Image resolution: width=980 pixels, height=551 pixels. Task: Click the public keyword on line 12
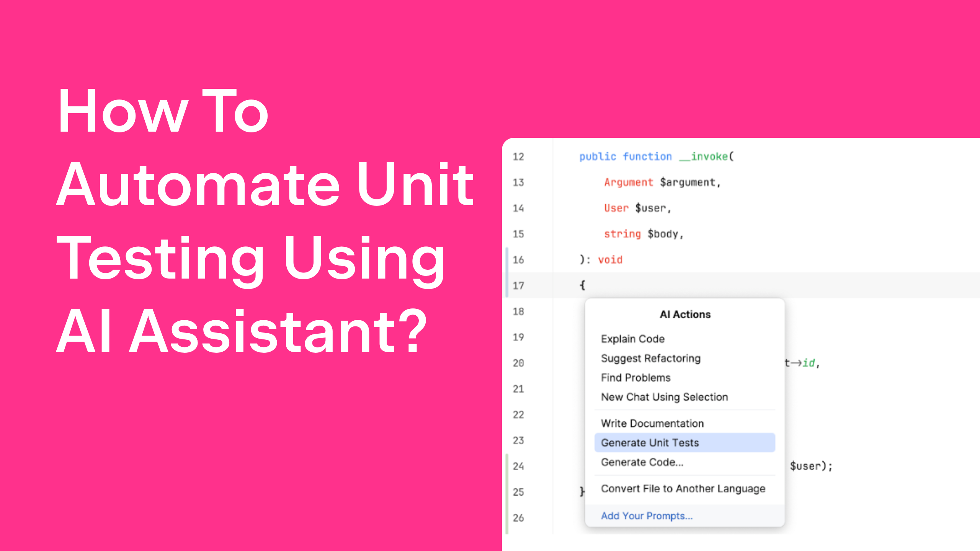(598, 156)
